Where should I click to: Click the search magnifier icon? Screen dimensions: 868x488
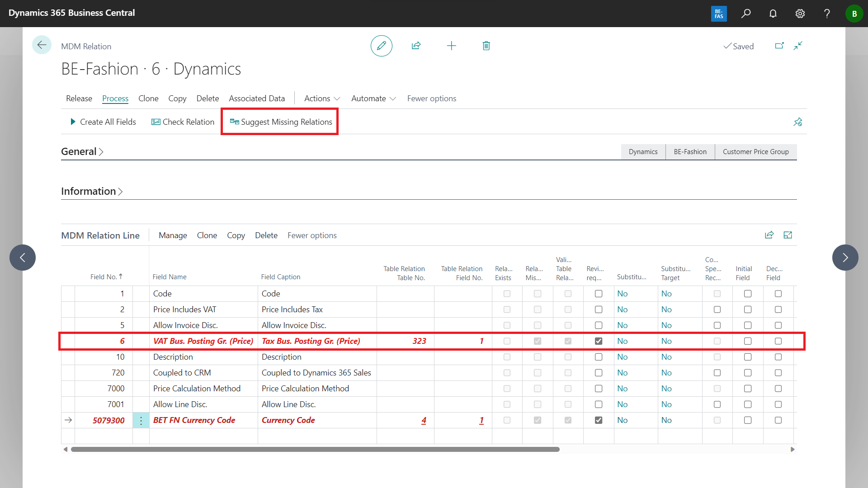click(x=746, y=14)
